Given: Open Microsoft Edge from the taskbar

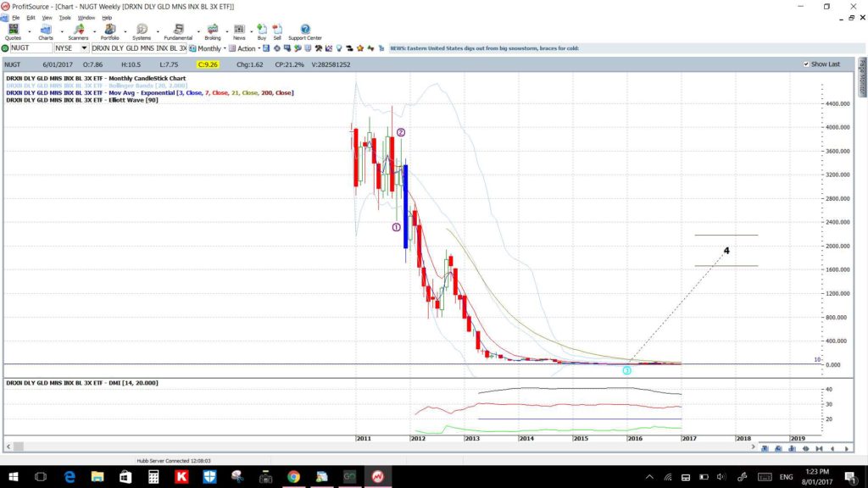Looking at the screenshot, I should coord(70,476).
